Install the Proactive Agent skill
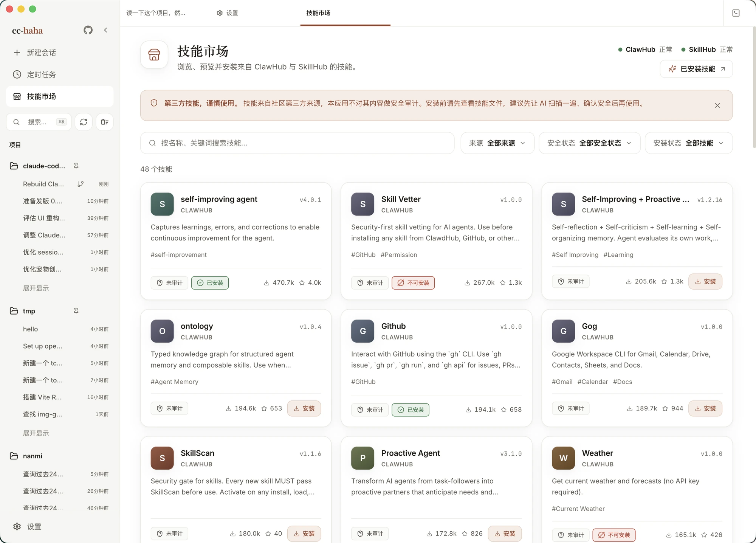756x543 pixels. (x=505, y=534)
